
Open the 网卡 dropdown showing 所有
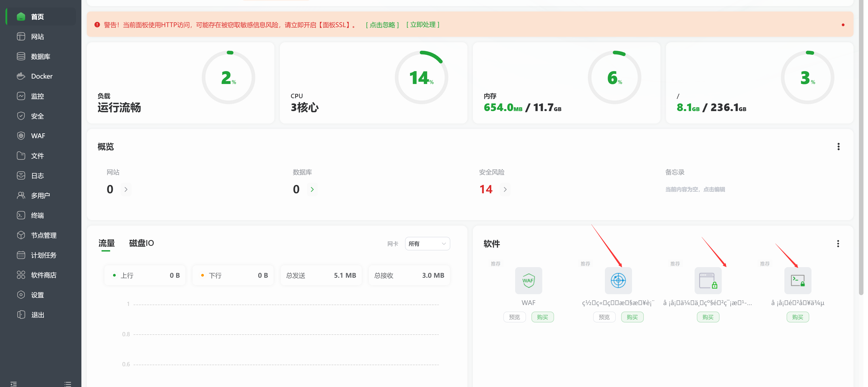427,244
